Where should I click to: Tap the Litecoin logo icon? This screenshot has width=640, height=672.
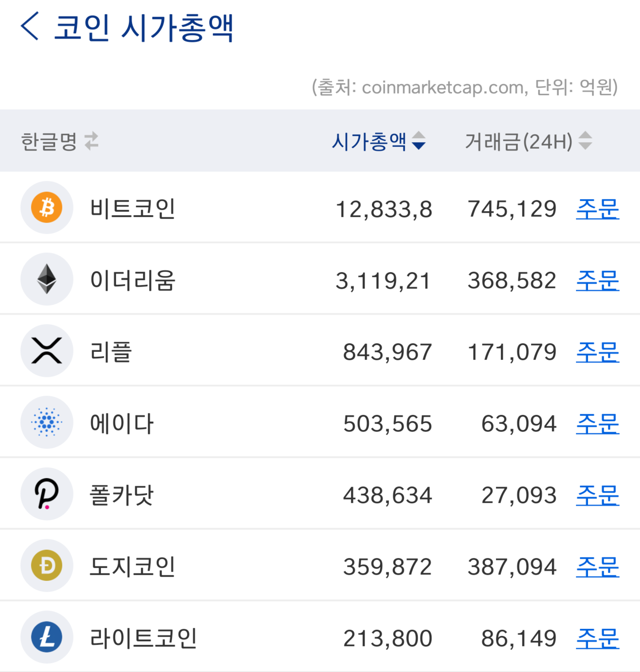click(x=46, y=636)
